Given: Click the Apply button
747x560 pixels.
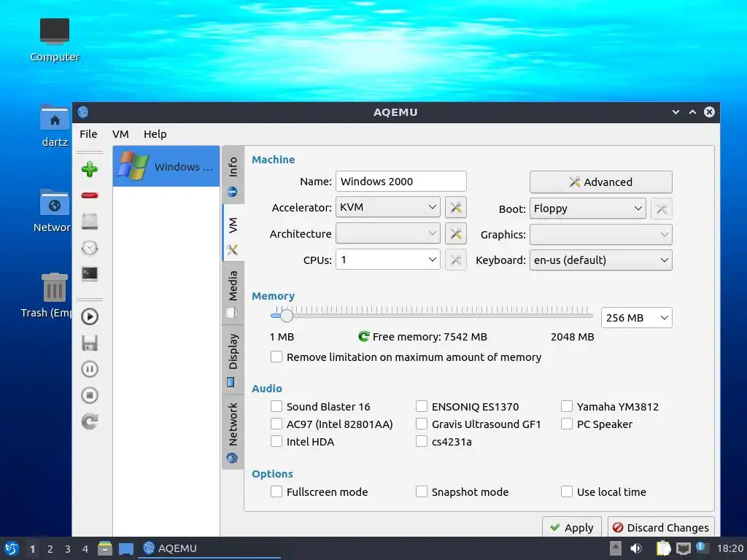Looking at the screenshot, I should coord(572,528).
